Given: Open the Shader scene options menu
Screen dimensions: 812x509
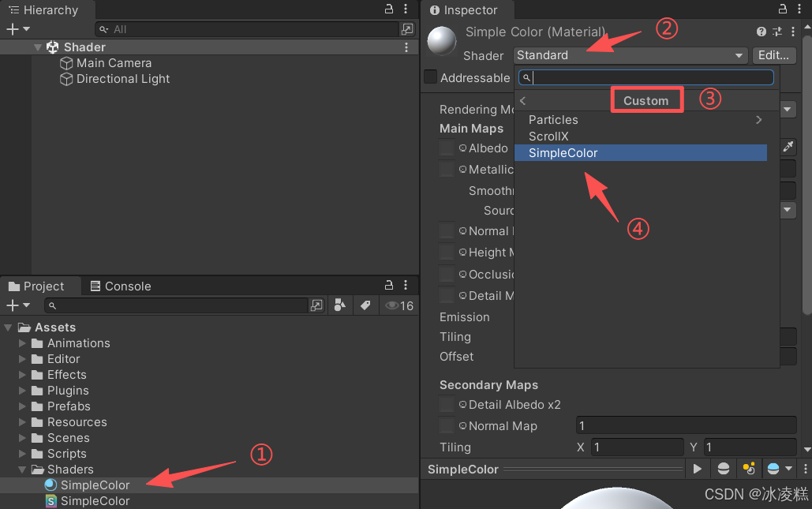Looking at the screenshot, I should point(406,47).
